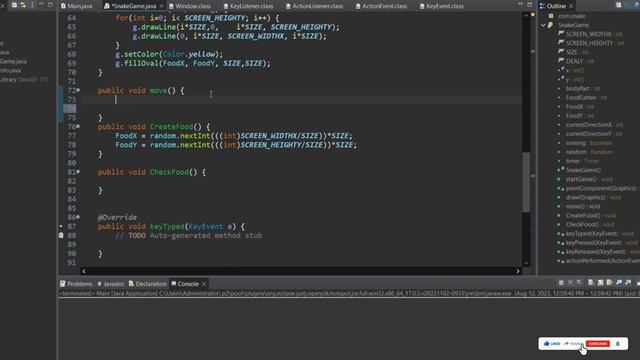Switch to the Main.java editor tab
Image resolution: width=640 pixels, height=360 pixels.
click(76, 6)
